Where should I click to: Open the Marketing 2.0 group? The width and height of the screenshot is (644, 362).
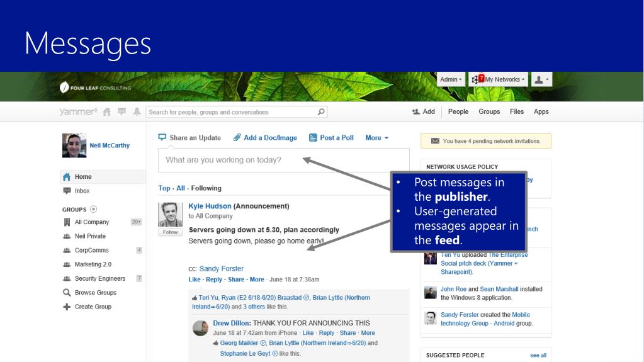(x=93, y=264)
